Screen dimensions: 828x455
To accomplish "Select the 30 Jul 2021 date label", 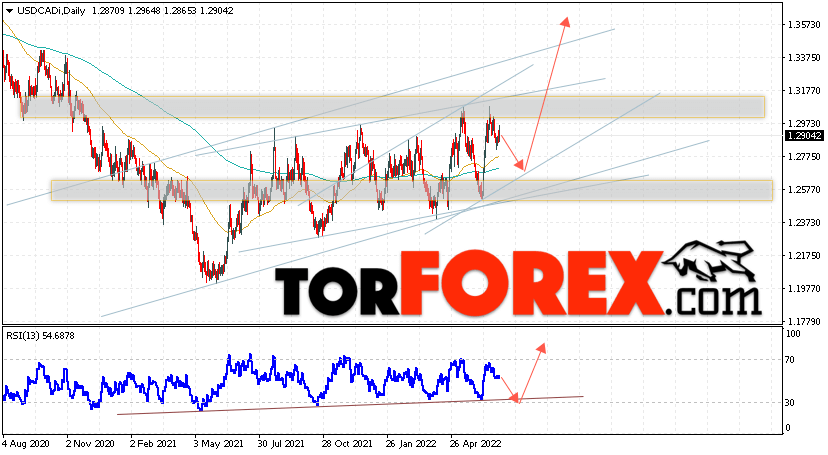I will tap(281, 444).
